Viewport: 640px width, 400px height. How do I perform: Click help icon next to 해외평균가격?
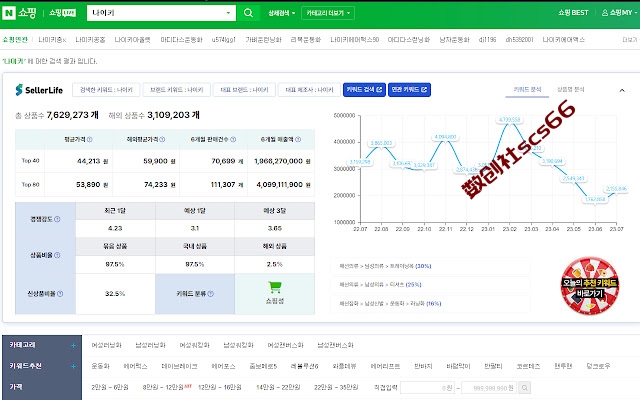point(162,140)
